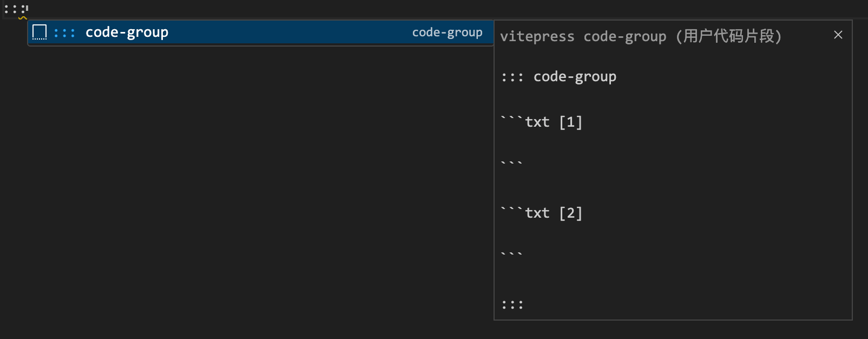The image size is (868, 339).
Task: Click the snippet icon beside code-group suggestion
Action: (40, 32)
